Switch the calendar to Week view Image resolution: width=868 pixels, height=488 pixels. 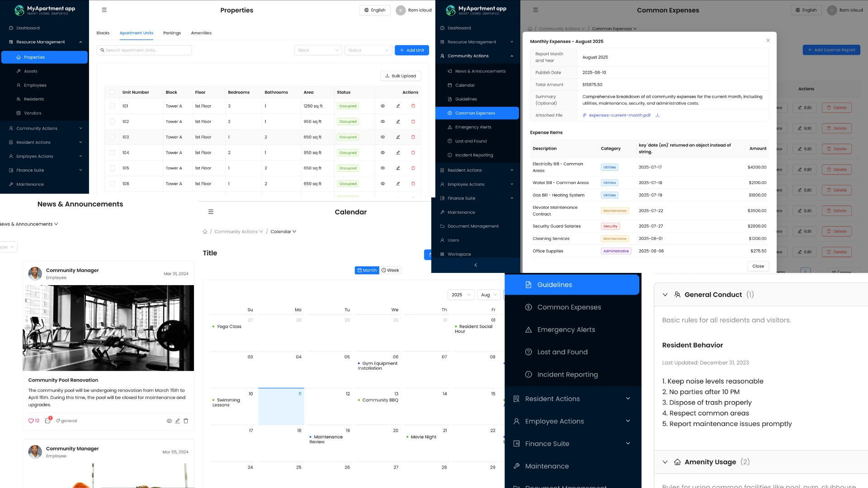(x=391, y=270)
